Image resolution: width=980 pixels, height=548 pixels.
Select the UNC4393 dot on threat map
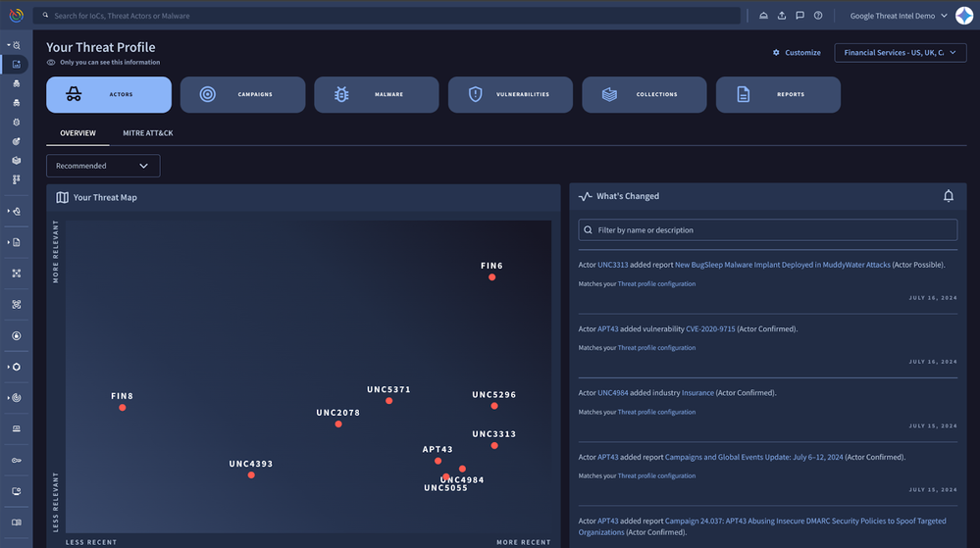click(x=251, y=475)
